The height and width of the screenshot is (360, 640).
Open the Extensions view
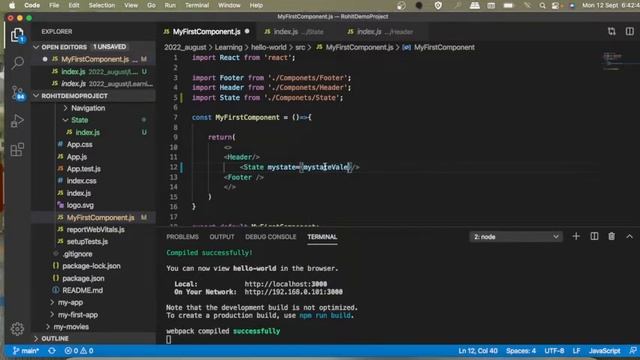click(17, 149)
